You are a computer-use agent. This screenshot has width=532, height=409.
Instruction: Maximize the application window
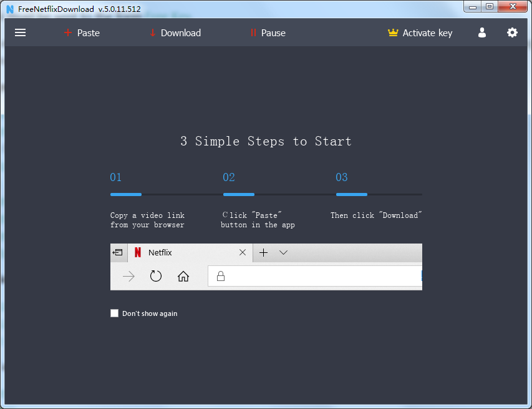point(489,6)
